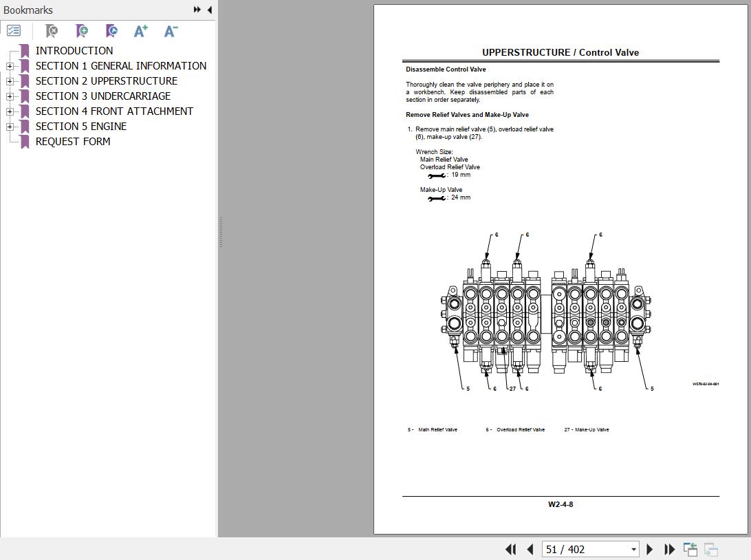Open the SECTION 1 GENERAL INFORMATION bookmark
The width and height of the screenshot is (751, 560).
click(121, 66)
